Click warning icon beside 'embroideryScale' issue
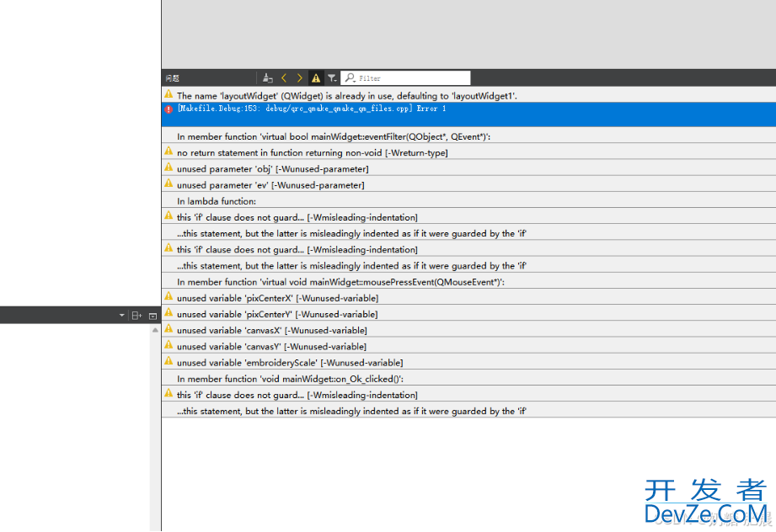The image size is (776, 532). pos(169,362)
